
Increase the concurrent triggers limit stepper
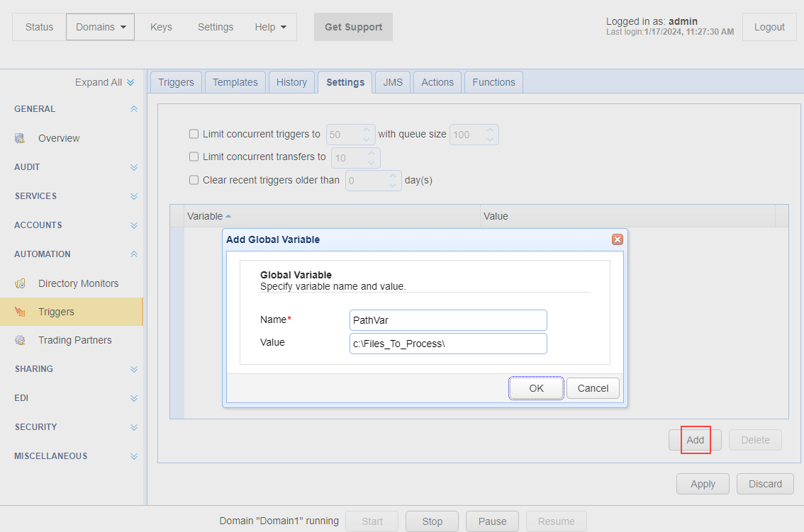click(x=367, y=130)
